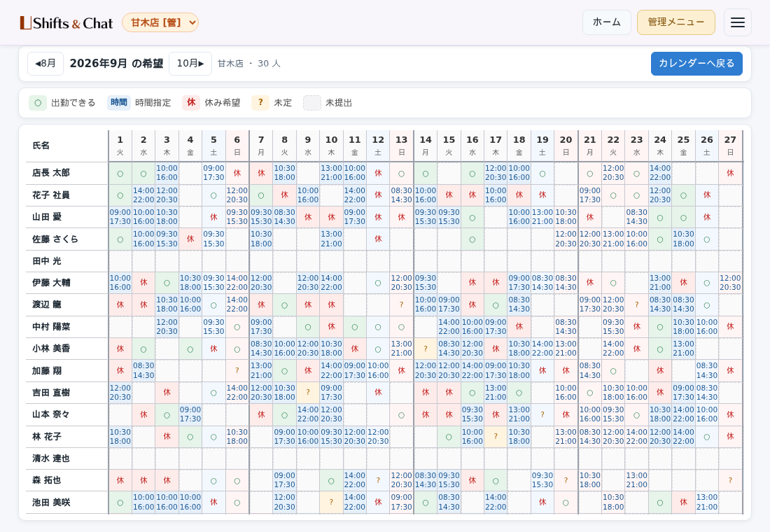770x532 pixels.
Task: Click the empty 未提出 legend box
Action: [x=311, y=103]
